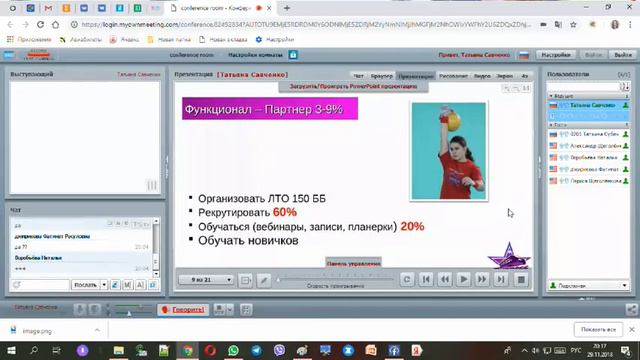The height and width of the screenshot is (360, 640).
Task: Select the pencil annotation tool
Action: coord(264,280)
